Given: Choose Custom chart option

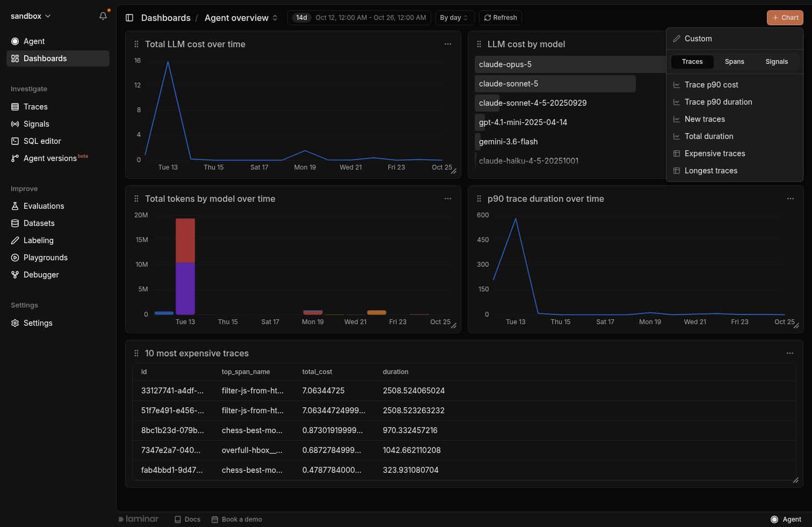Looking at the screenshot, I should tap(735, 39).
